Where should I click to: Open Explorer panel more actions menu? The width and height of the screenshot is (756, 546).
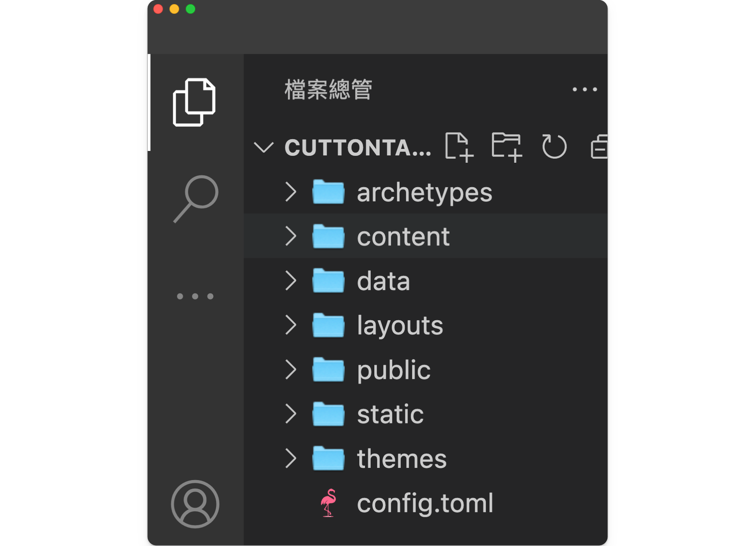point(585,90)
